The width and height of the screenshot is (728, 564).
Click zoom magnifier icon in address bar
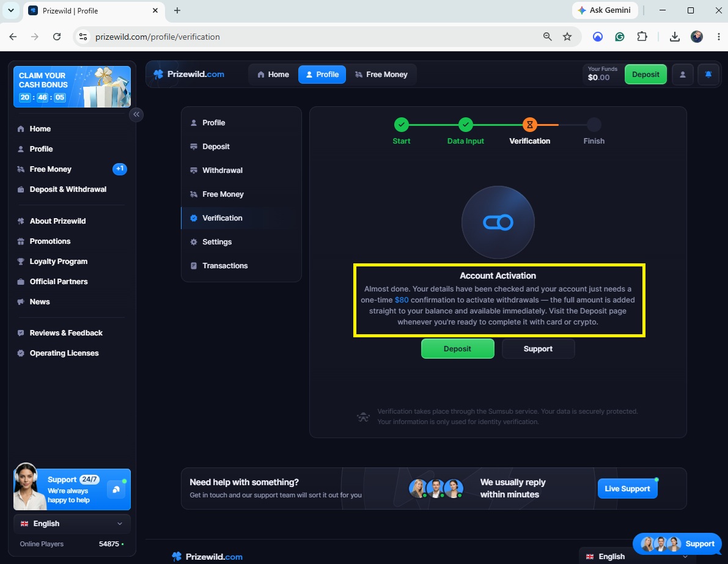click(x=548, y=37)
